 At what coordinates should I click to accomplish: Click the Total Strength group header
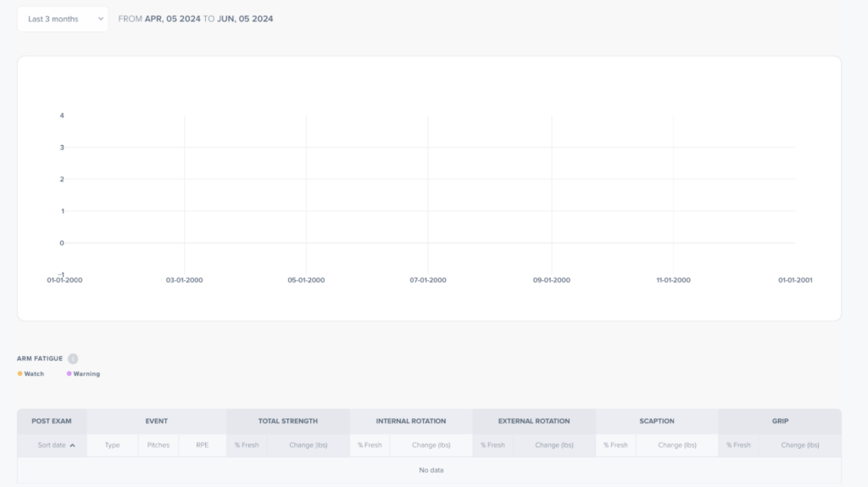[x=288, y=421]
